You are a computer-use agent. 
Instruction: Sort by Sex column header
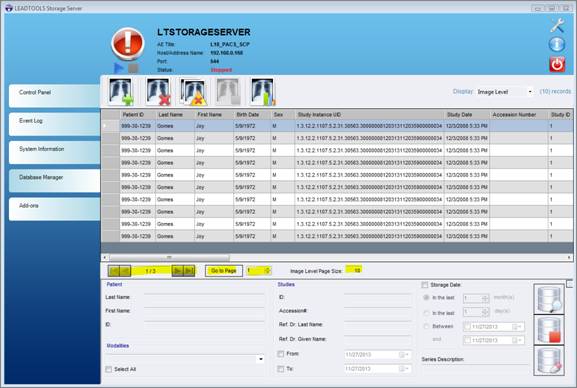(283, 114)
